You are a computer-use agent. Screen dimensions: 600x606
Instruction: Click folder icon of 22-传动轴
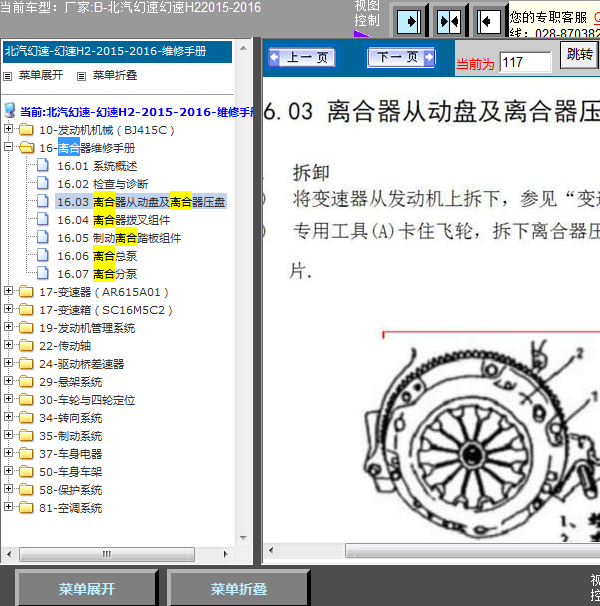[x=26, y=345]
